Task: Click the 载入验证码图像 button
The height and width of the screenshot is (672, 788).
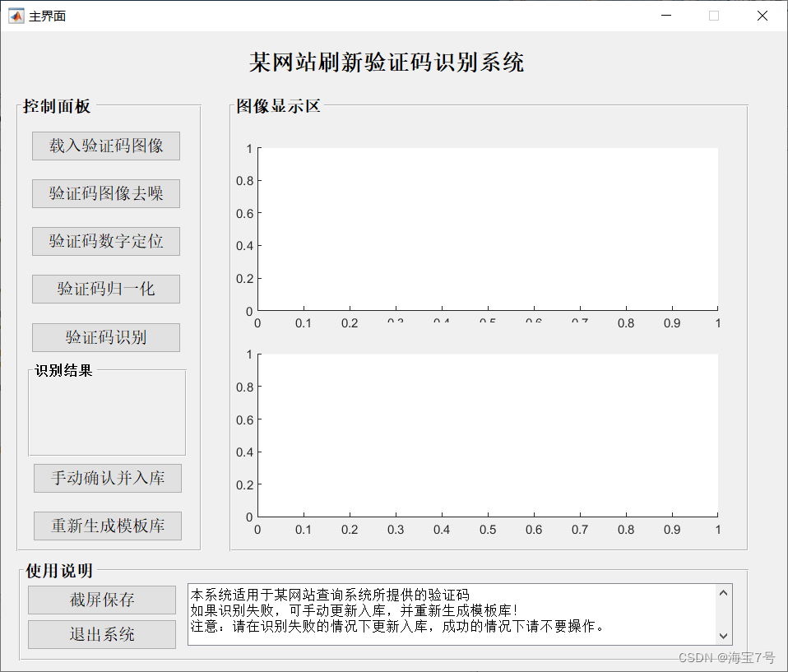Action: tap(106, 146)
